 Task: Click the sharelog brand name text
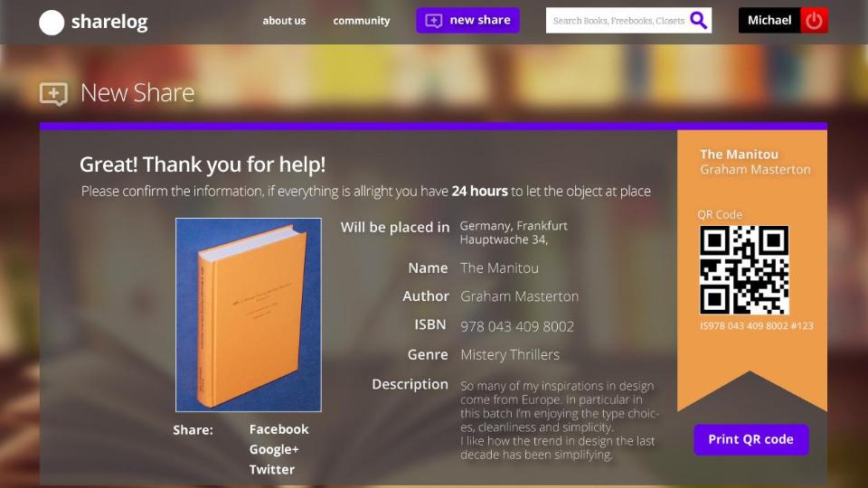point(108,23)
